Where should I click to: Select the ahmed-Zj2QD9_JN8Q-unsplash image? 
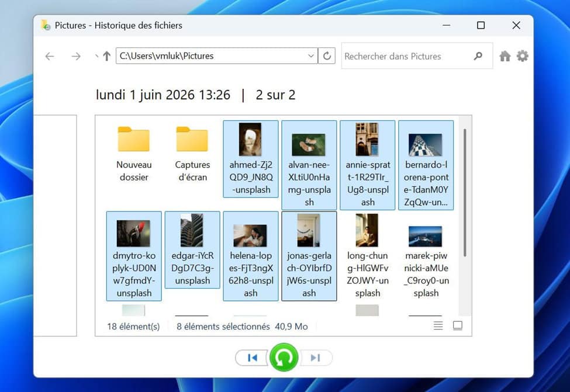pyautogui.click(x=250, y=159)
